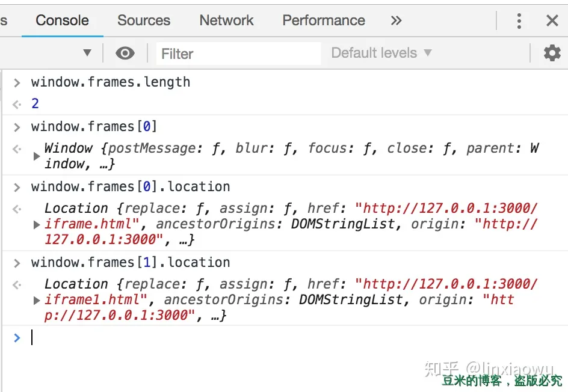568x392 pixels.
Task: Click the Filter input field
Action: (238, 54)
